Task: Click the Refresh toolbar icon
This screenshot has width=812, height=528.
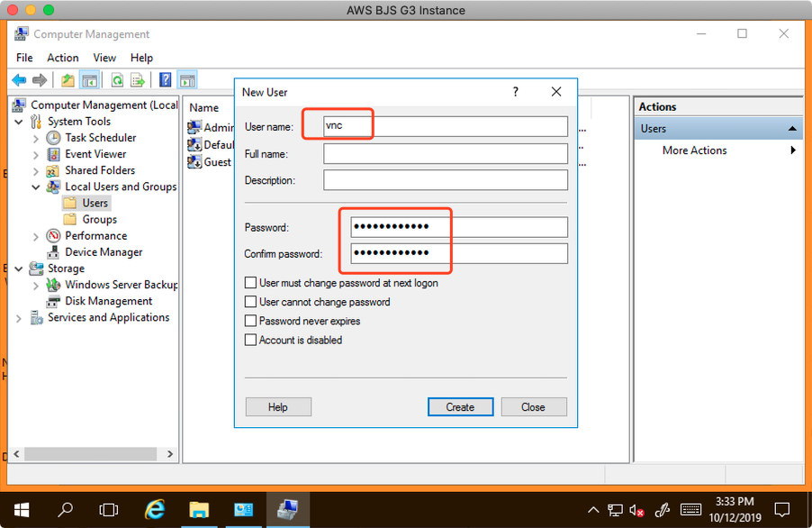Action: tap(117, 80)
